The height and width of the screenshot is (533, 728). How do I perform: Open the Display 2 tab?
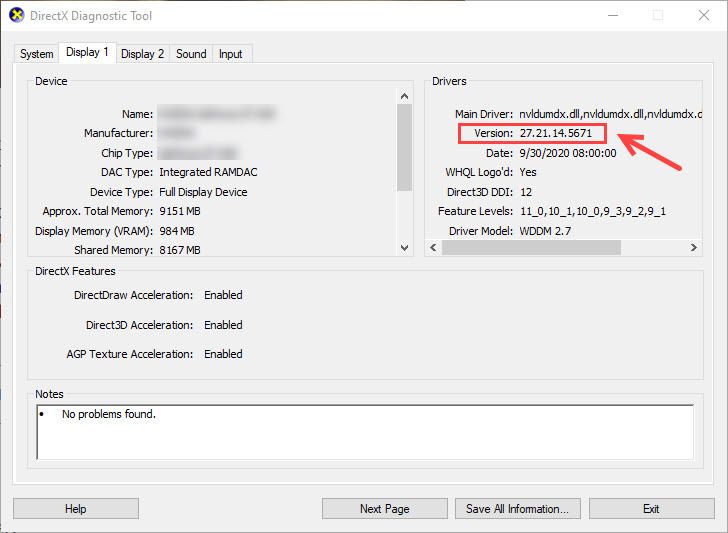[x=143, y=54]
